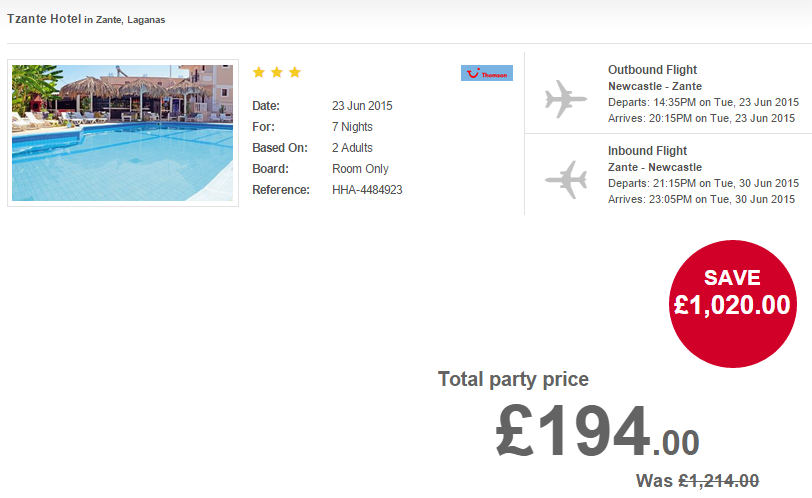
Task: Click the crossed-out Was £1,214.00 price
Action: [698, 481]
